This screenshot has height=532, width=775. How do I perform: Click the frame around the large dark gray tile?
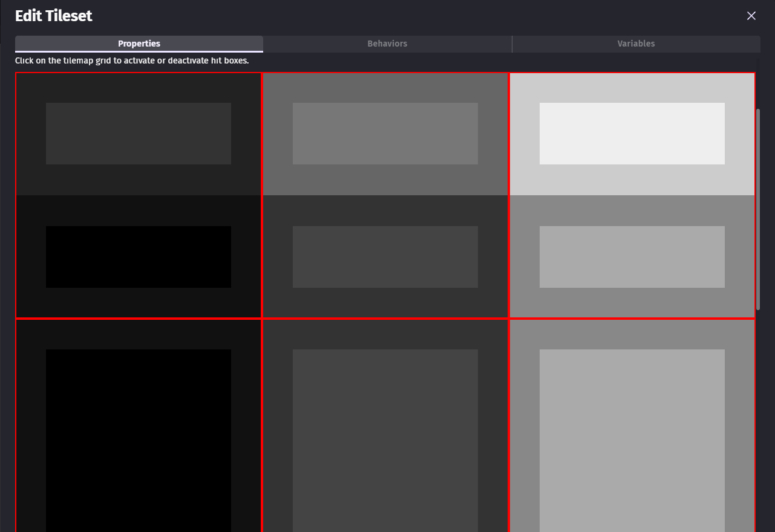(385, 334)
